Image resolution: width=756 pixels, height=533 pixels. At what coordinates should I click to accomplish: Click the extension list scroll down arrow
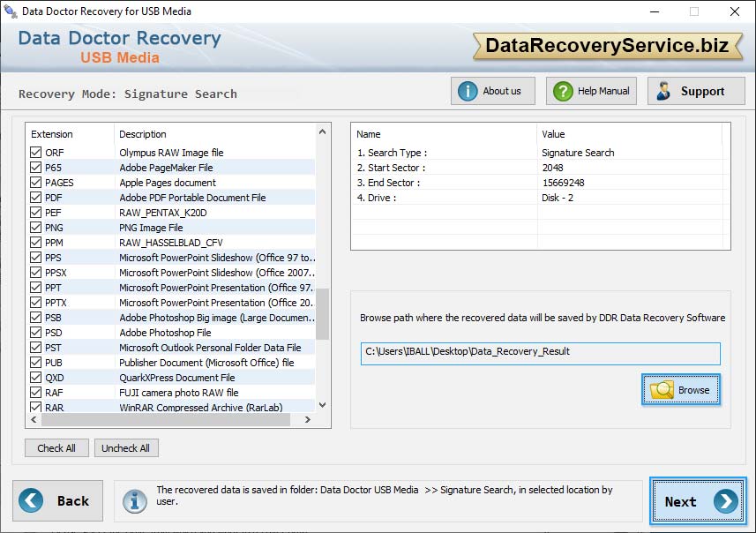tap(323, 405)
